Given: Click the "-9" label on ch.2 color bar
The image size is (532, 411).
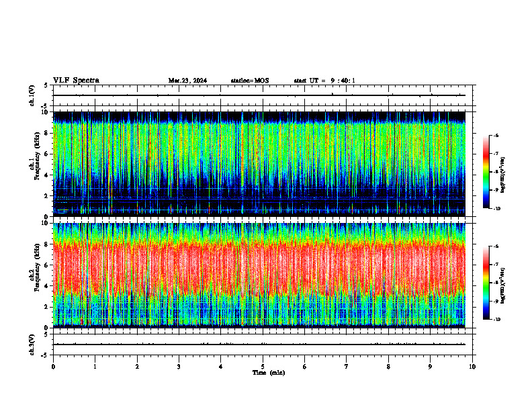Looking at the screenshot, I should (x=496, y=301).
